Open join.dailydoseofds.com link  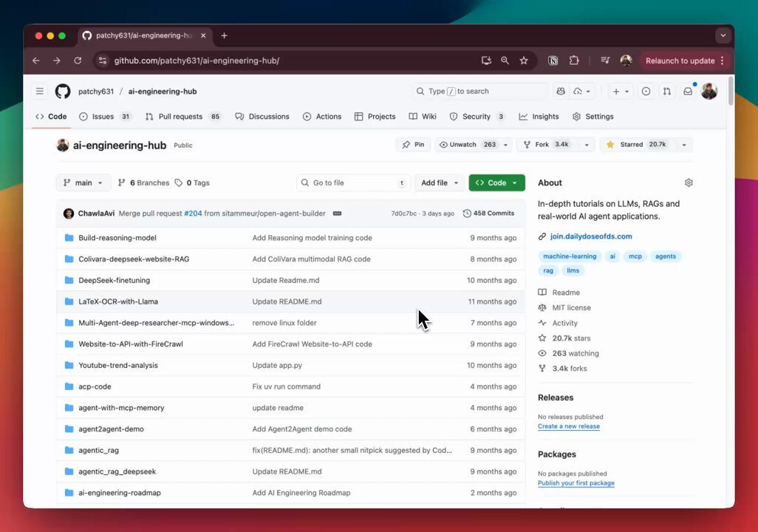point(591,236)
